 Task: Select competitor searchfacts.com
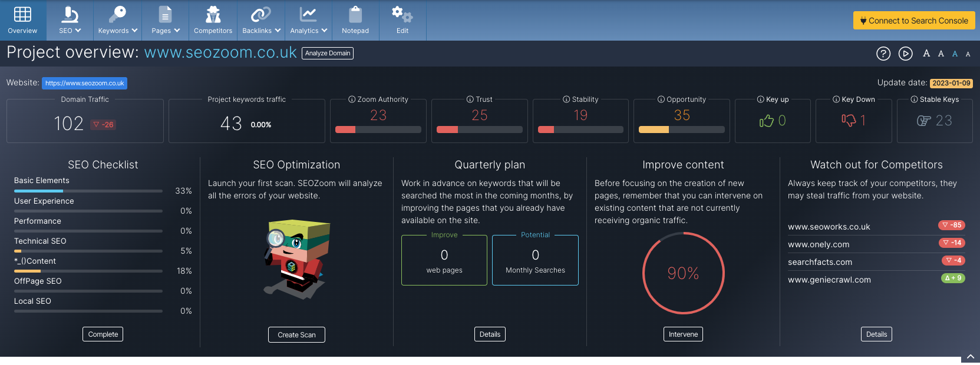pos(820,262)
